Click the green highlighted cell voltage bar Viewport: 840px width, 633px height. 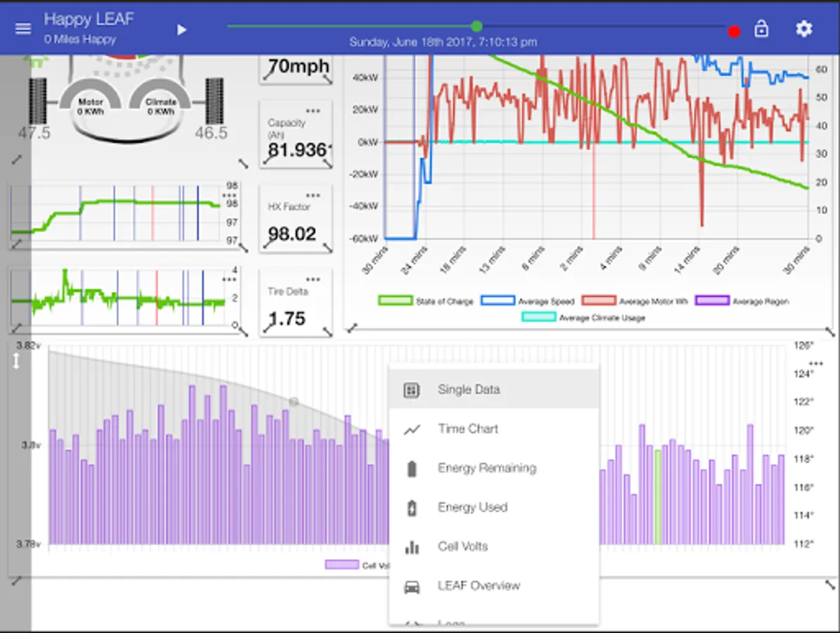click(x=658, y=497)
